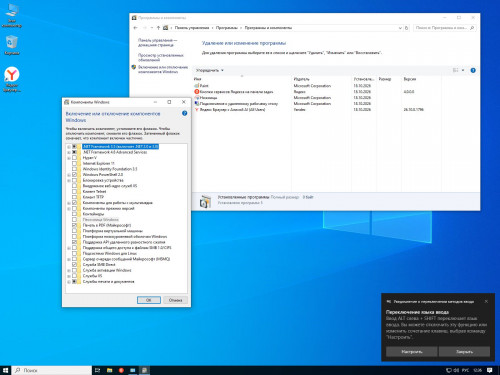Open Yandex Browser from the taskbar
Image resolution: width=500 pixels, height=375 pixels.
[121, 370]
